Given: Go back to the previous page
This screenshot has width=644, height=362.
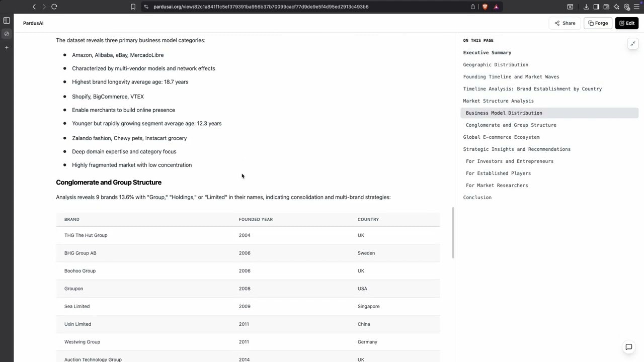Looking at the screenshot, I should (34, 7).
